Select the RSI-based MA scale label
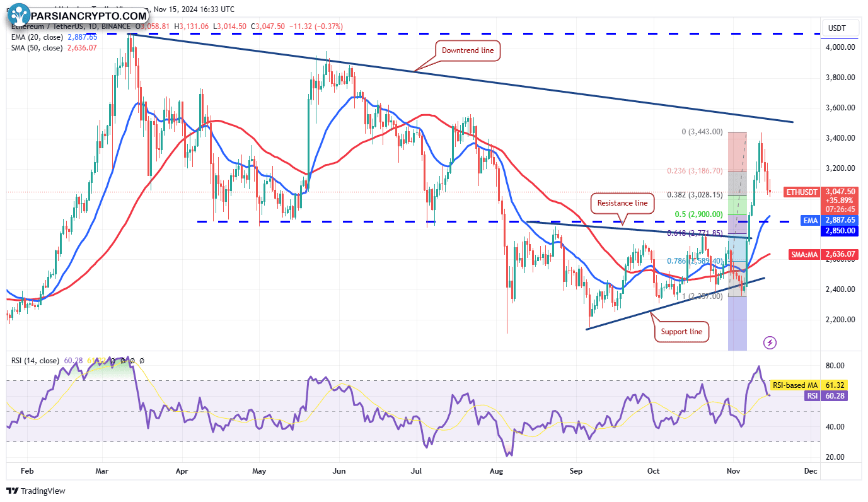 (796, 385)
